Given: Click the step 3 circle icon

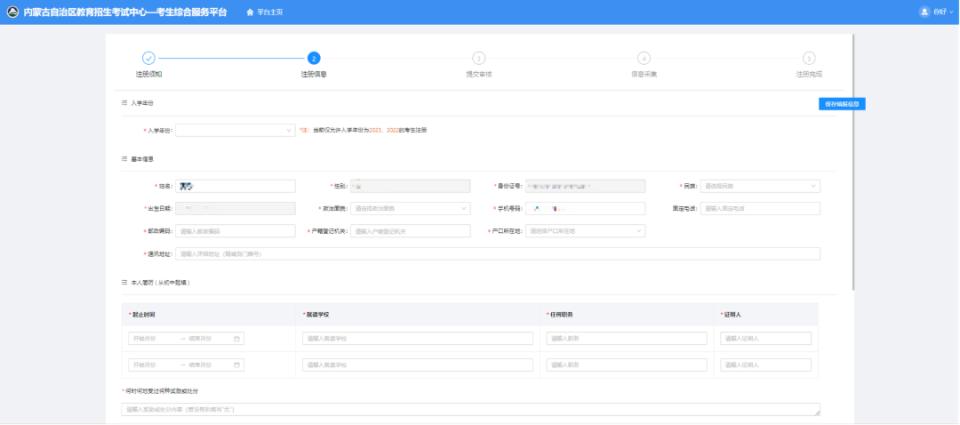Looking at the screenshot, I should click(479, 58).
